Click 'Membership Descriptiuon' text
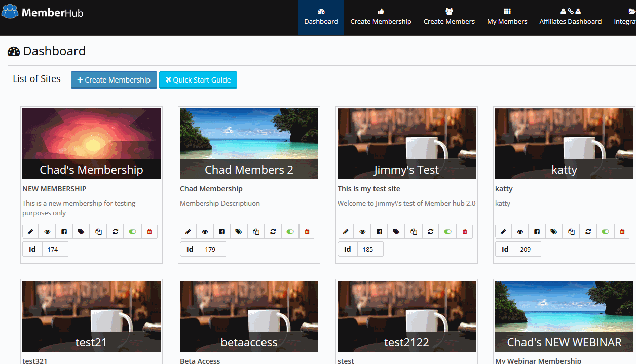The height and width of the screenshot is (364, 636). tap(220, 203)
